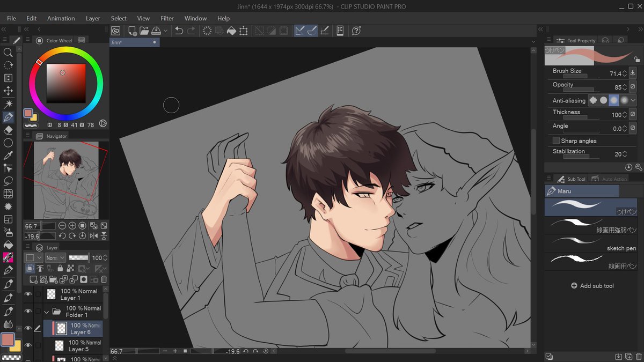Click the Open file folder icon

[x=144, y=31]
